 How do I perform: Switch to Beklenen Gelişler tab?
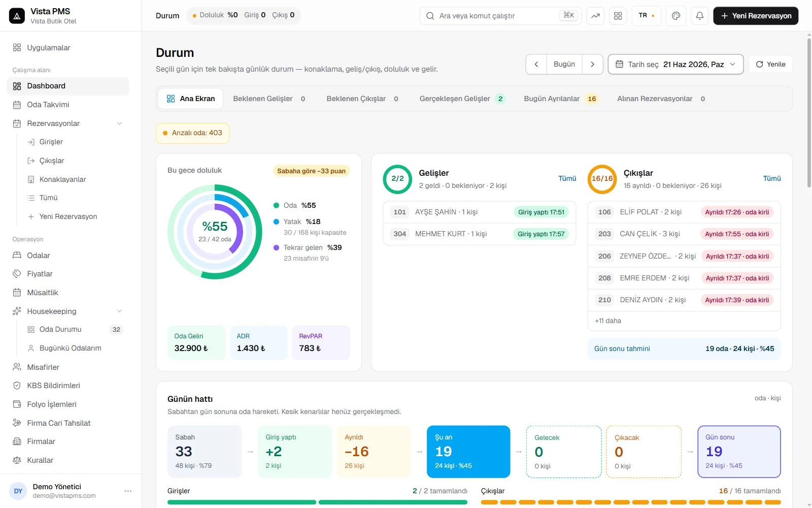tap(269, 99)
